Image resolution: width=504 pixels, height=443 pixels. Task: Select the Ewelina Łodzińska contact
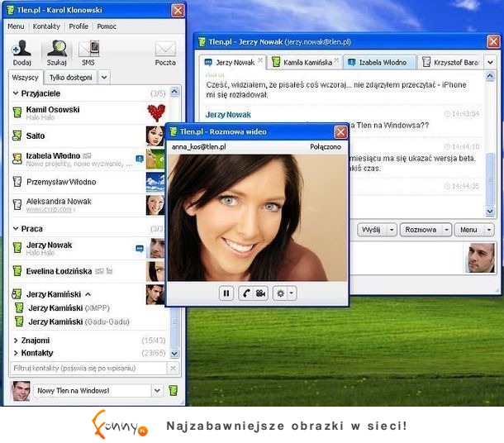88,271
